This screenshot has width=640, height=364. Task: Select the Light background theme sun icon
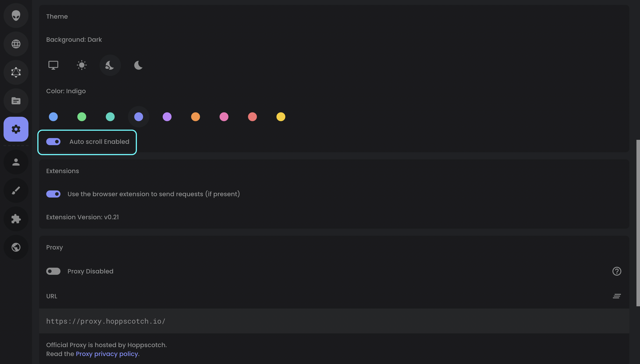pos(82,65)
